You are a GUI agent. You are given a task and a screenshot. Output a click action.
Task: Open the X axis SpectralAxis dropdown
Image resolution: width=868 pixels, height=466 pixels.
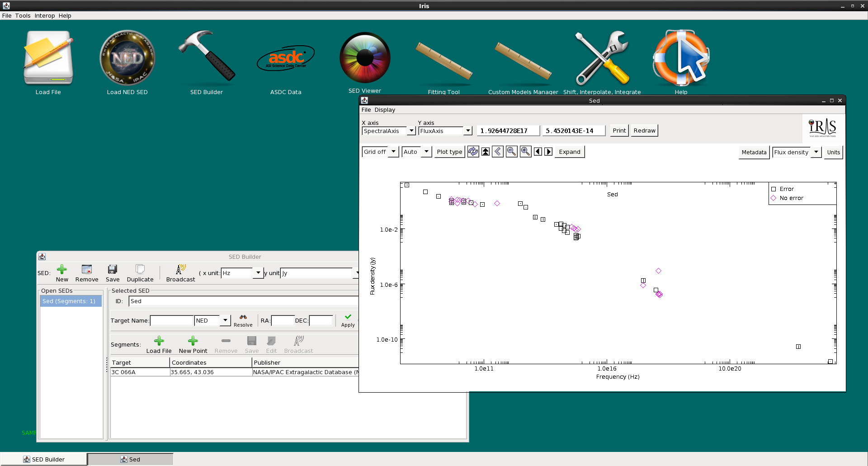pos(411,131)
